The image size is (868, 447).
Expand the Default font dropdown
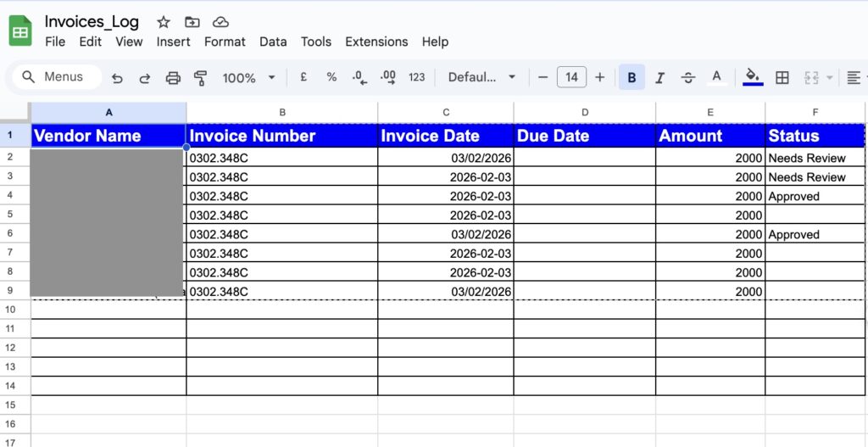click(481, 77)
